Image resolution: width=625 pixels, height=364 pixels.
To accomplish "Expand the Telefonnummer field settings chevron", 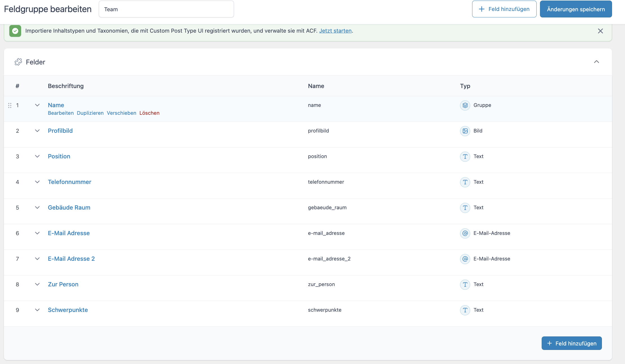I will [37, 182].
